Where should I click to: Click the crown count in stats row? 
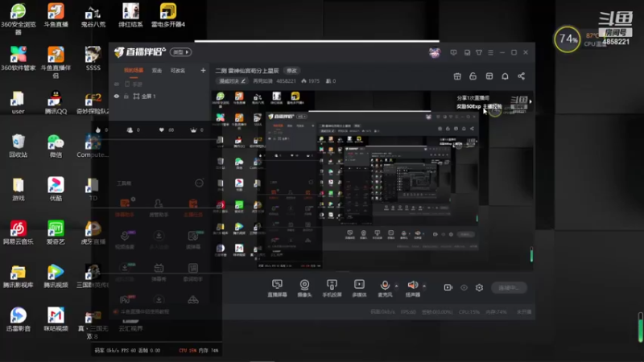point(196,130)
